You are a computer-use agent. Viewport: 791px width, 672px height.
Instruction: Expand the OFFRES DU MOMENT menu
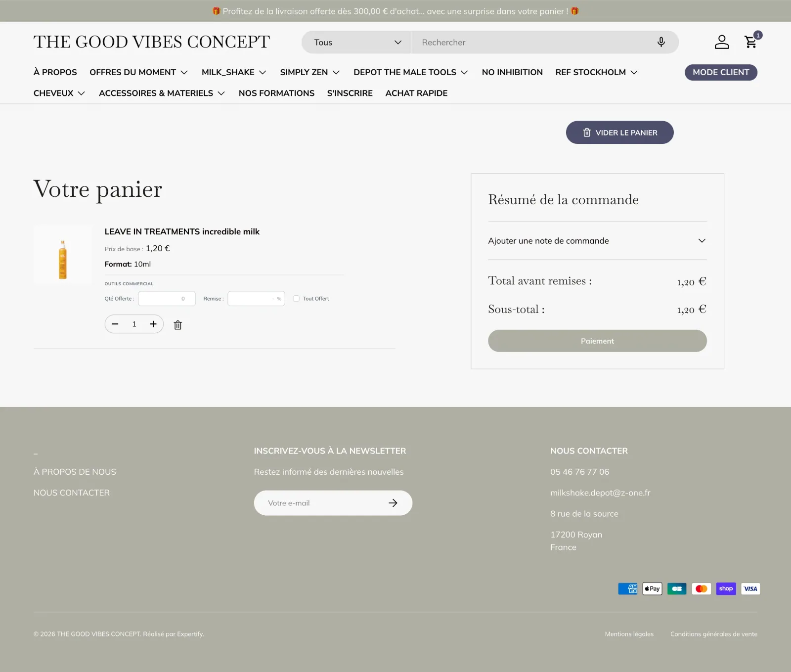pyautogui.click(x=138, y=72)
